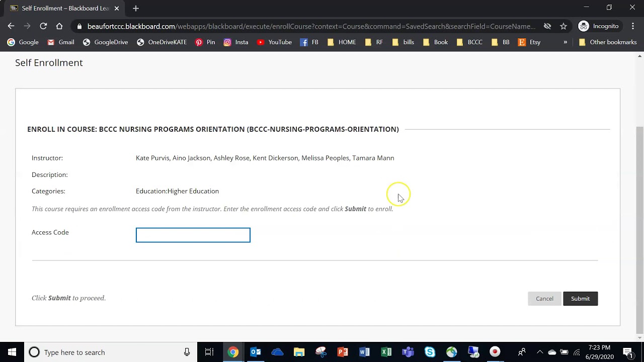Open the GoogleDrive bookmark
This screenshot has width=644, height=362.
[x=105, y=42]
